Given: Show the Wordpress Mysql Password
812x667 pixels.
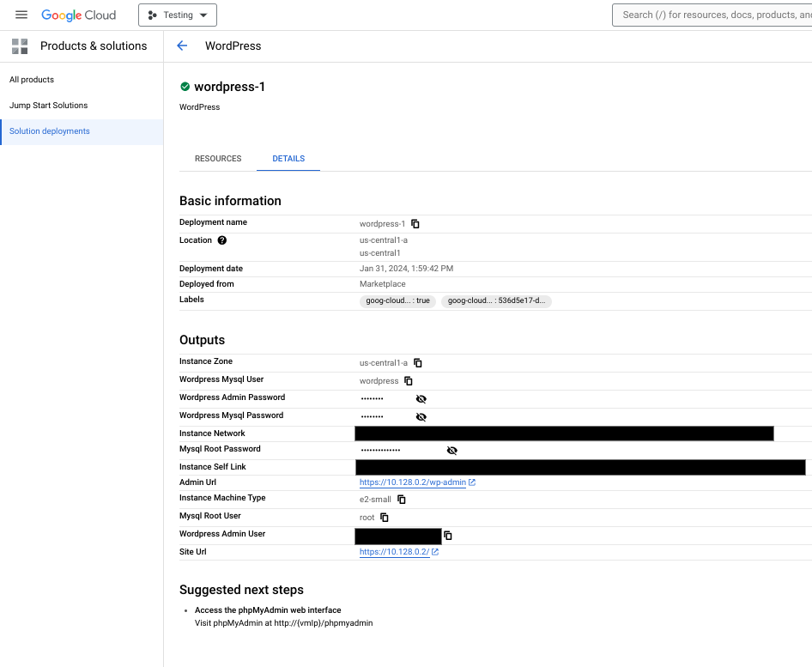Looking at the screenshot, I should click(421, 417).
